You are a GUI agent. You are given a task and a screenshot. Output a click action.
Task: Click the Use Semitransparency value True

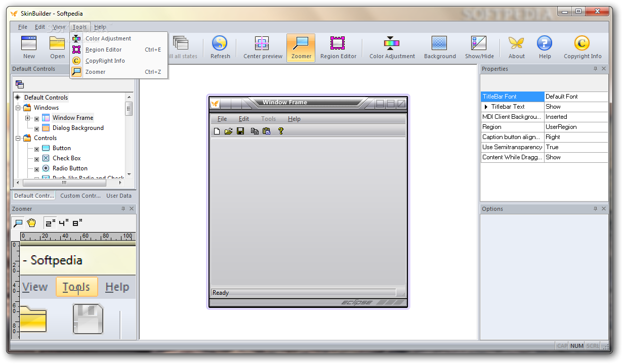[576, 147]
